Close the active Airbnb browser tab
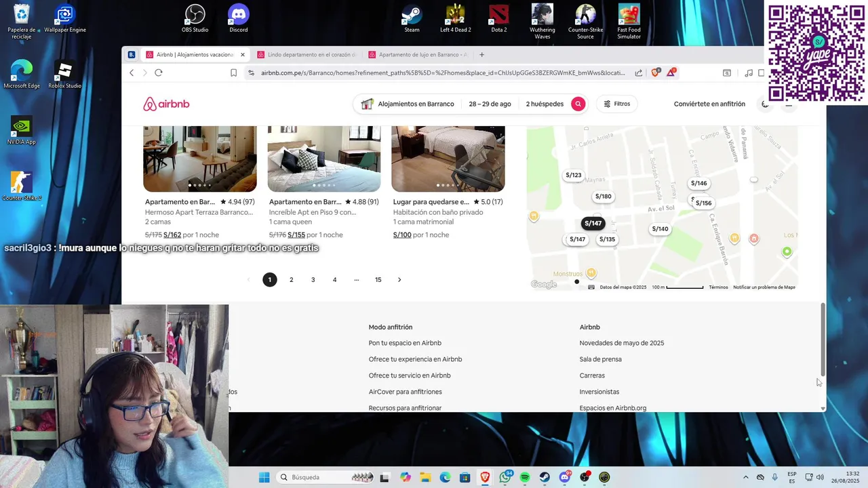 coord(242,55)
